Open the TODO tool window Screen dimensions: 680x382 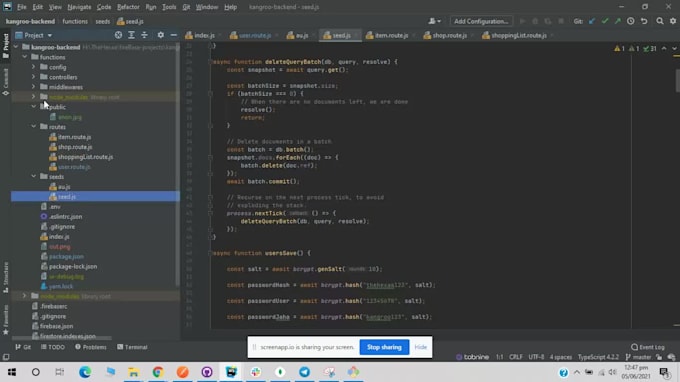52,347
